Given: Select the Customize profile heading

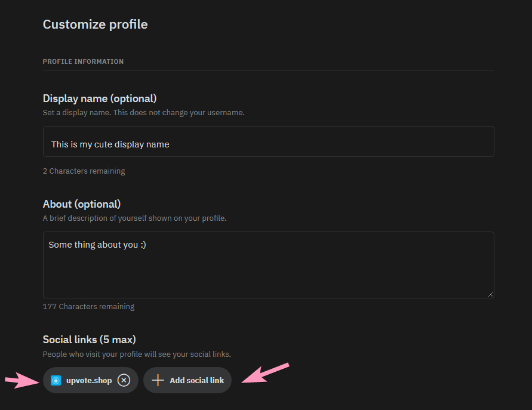Looking at the screenshot, I should click(x=96, y=24).
